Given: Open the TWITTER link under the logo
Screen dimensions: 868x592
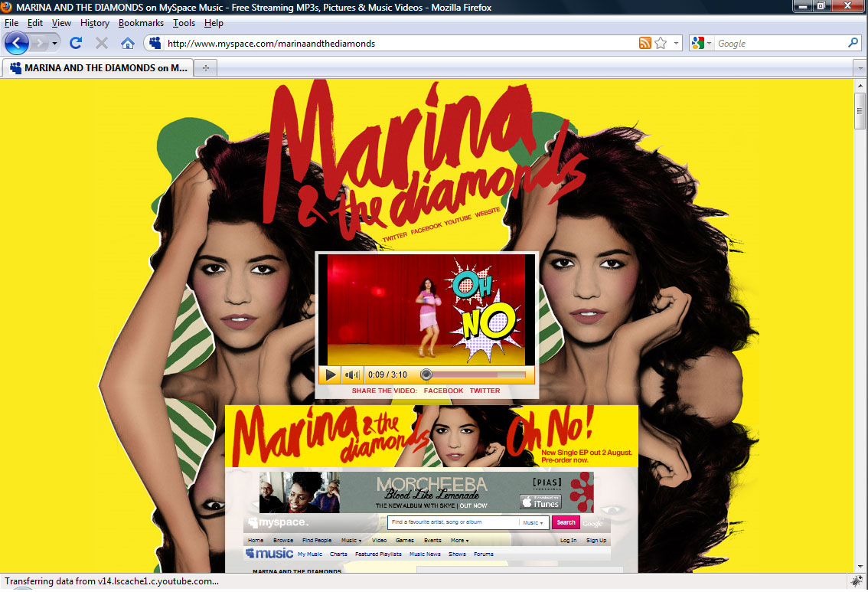Looking at the screenshot, I should [395, 237].
